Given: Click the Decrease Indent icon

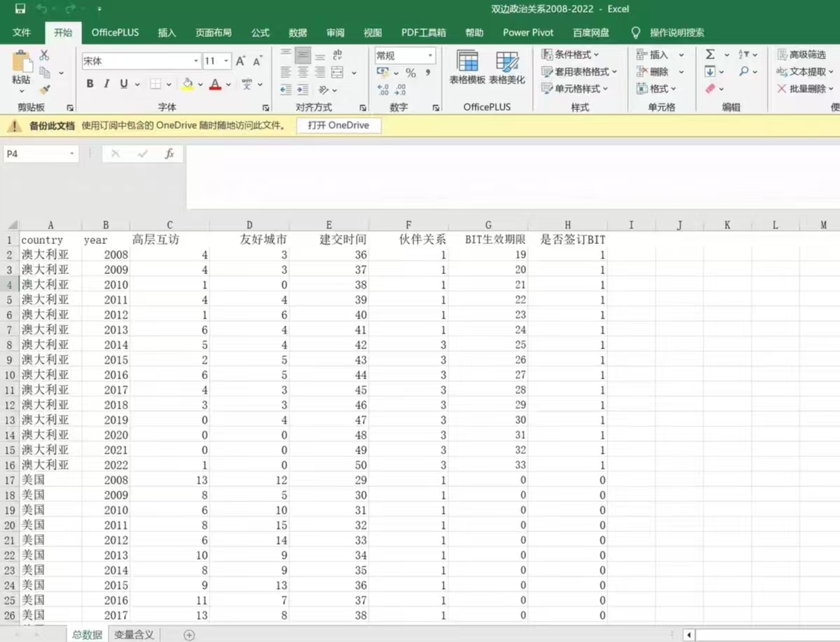Looking at the screenshot, I should click(286, 90).
